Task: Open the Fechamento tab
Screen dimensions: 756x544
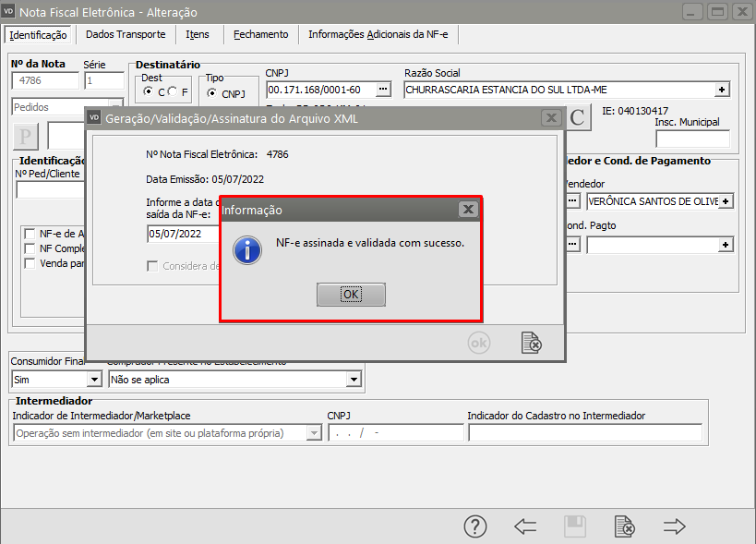Action: pyautogui.click(x=260, y=34)
